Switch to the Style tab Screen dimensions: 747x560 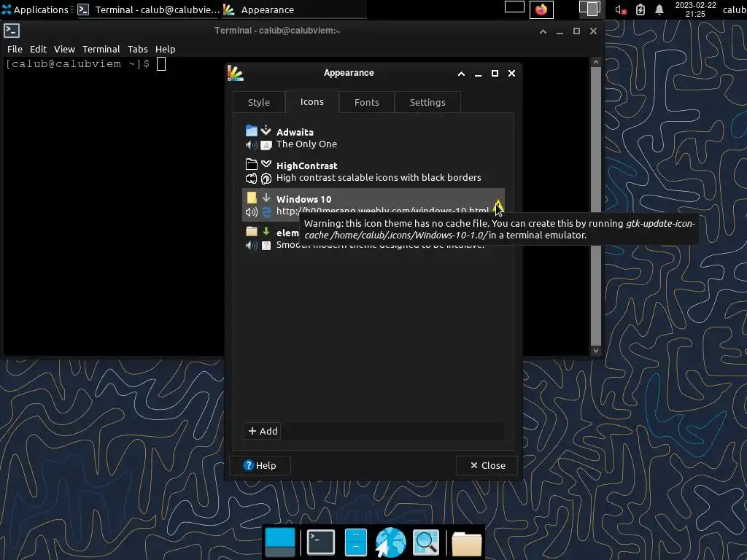point(259,102)
